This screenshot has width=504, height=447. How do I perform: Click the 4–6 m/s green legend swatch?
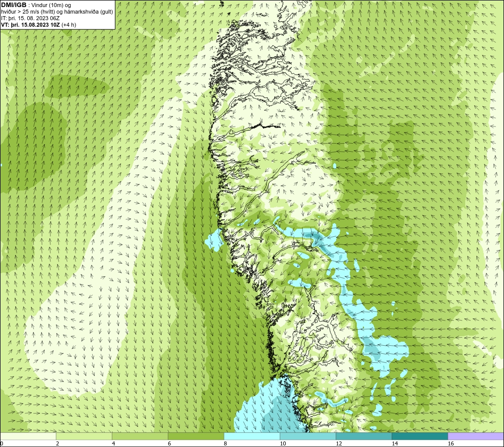click(x=140, y=436)
